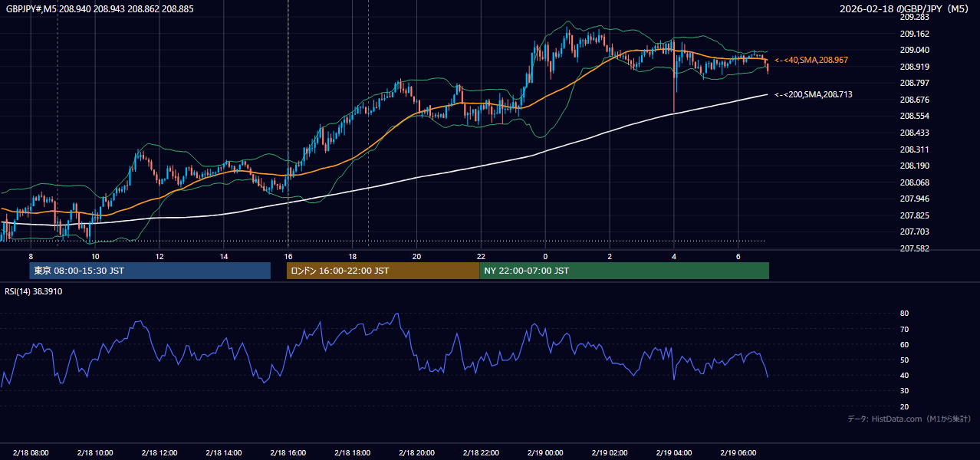Click the 2/19 04:00 date axis label
This screenshot has height=460, width=980.
pos(675,452)
